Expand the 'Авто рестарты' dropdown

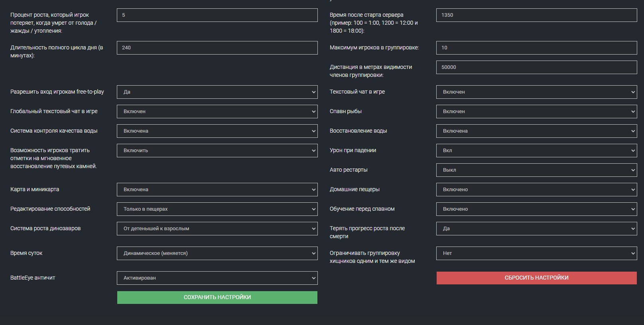pos(536,170)
